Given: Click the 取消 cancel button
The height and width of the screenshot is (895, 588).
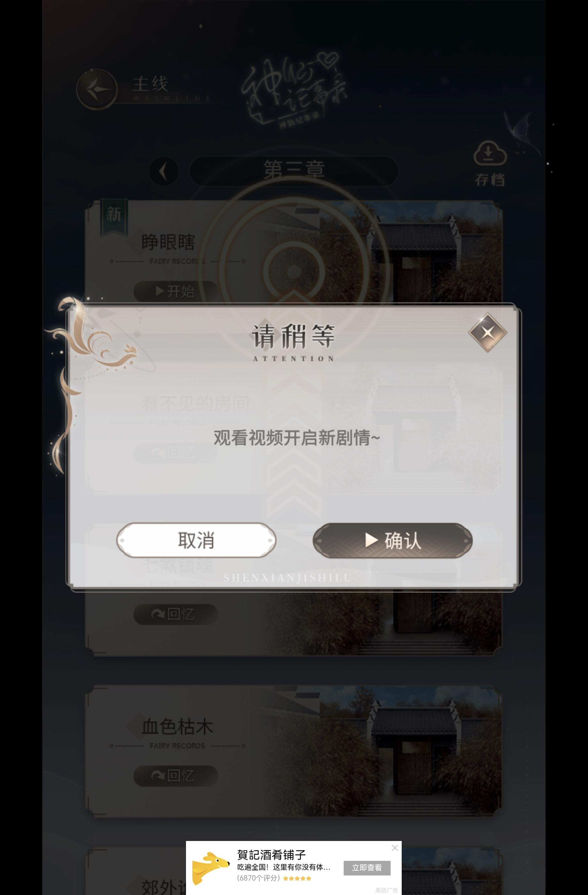Looking at the screenshot, I should click(x=196, y=540).
